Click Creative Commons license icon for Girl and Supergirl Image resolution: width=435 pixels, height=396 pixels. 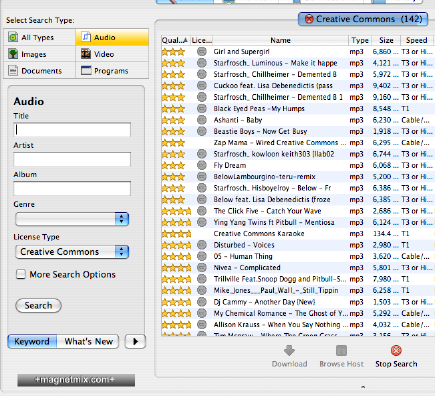202,51
